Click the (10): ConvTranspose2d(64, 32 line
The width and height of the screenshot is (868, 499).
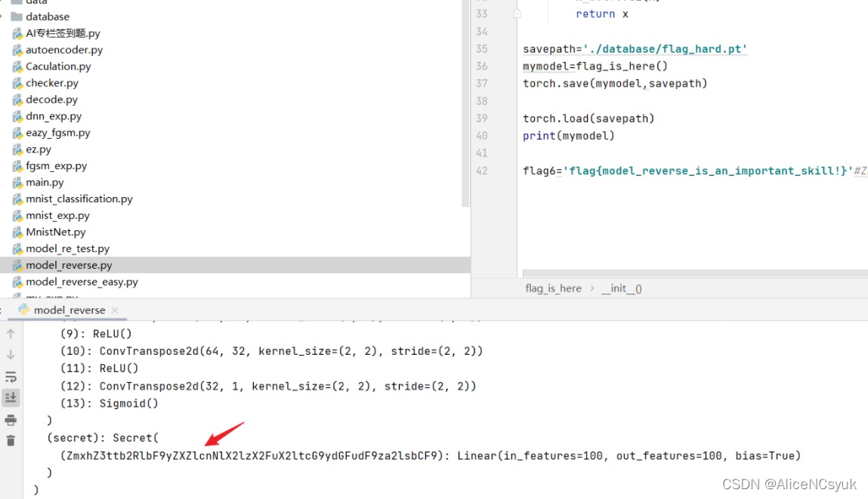pos(271,351)
